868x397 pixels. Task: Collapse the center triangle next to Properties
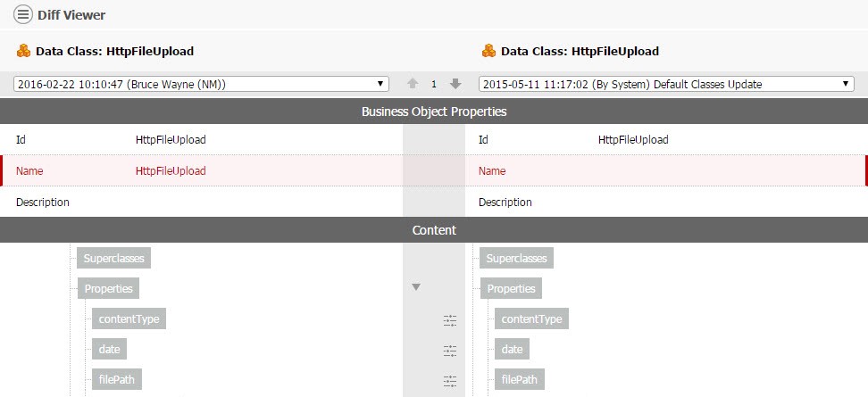pos(416,287)
